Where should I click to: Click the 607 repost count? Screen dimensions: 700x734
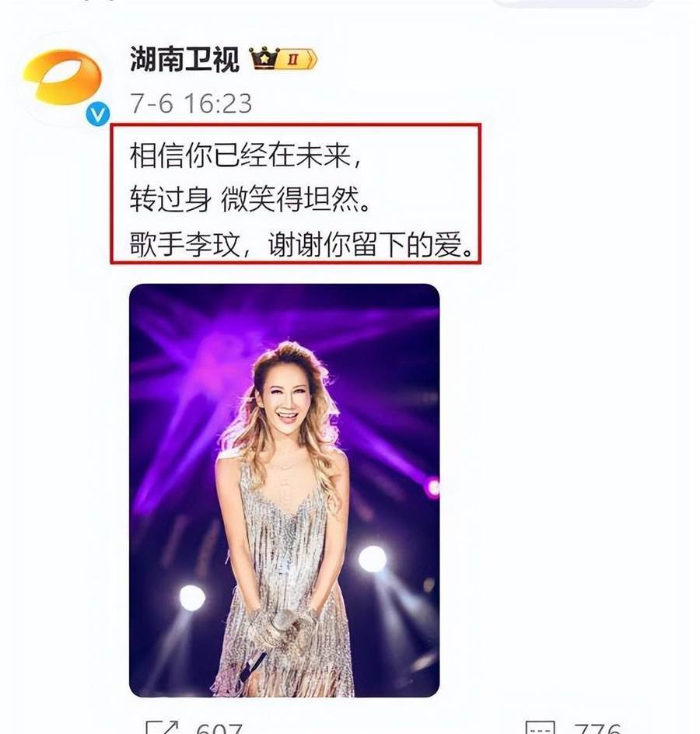point(219,729)
